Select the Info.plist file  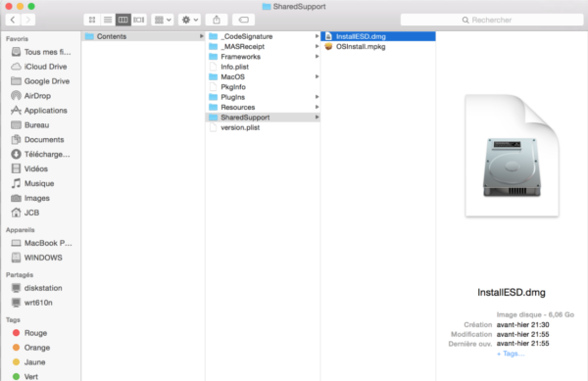coord(263,67)
